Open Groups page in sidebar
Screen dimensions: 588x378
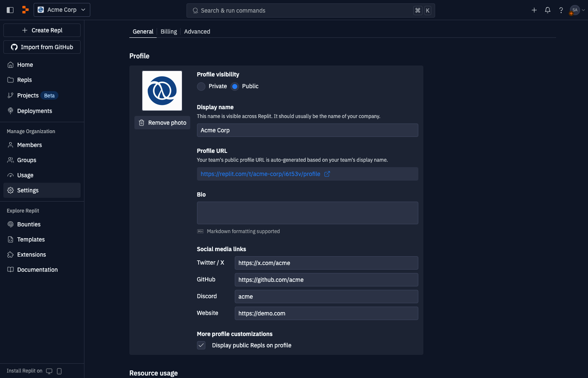pyautogui.click(x=42, y=160)
